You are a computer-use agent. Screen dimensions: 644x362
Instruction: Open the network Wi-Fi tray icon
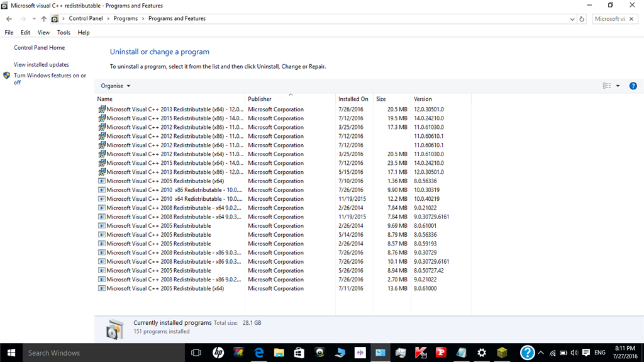[553, 353]
